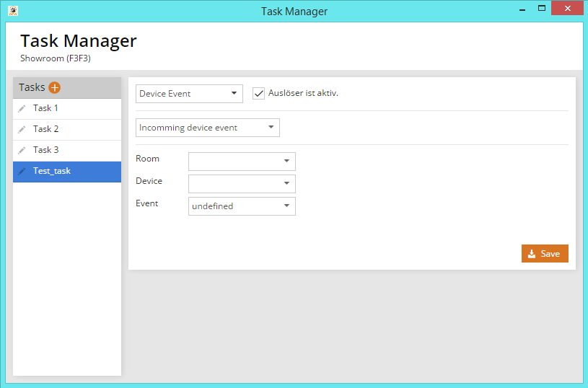Click the pencil icon beside Task 1

(22, 109)
